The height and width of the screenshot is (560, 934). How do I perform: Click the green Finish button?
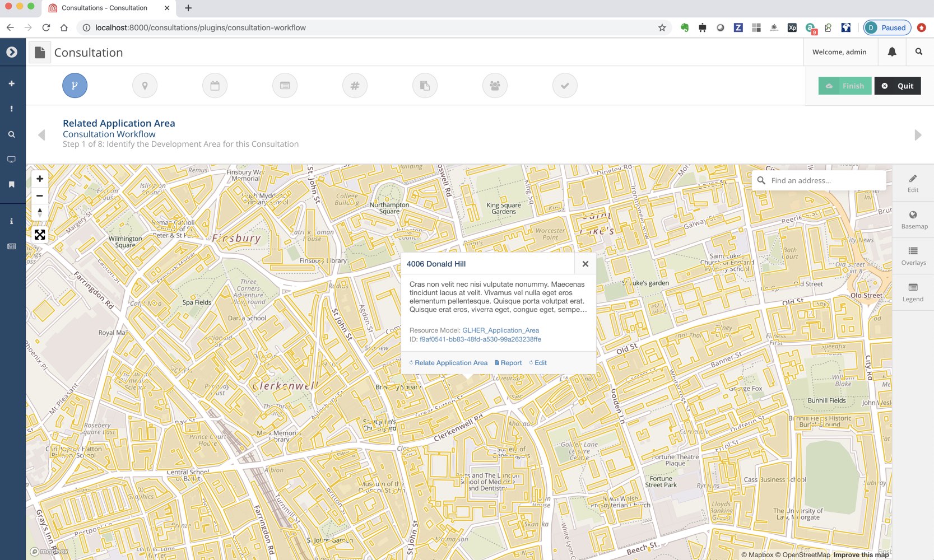pos(845,86)
